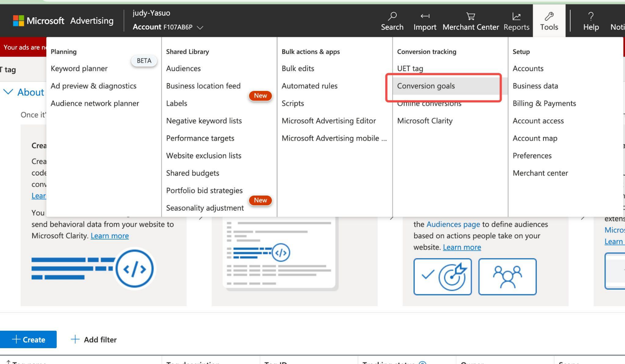Screen dimensions: 625x364
Task: Select Business data
Action: [x=535, y=86]
